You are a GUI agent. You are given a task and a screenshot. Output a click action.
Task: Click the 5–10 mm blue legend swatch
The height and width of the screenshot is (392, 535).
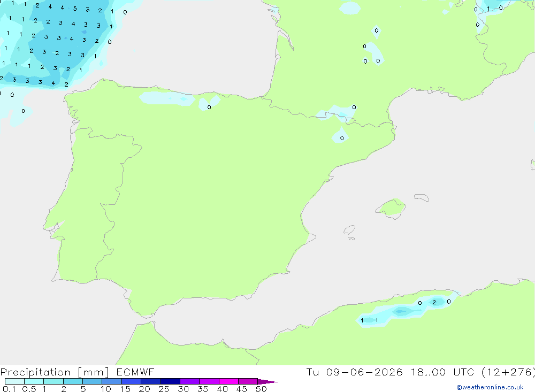tap(93, 381)
